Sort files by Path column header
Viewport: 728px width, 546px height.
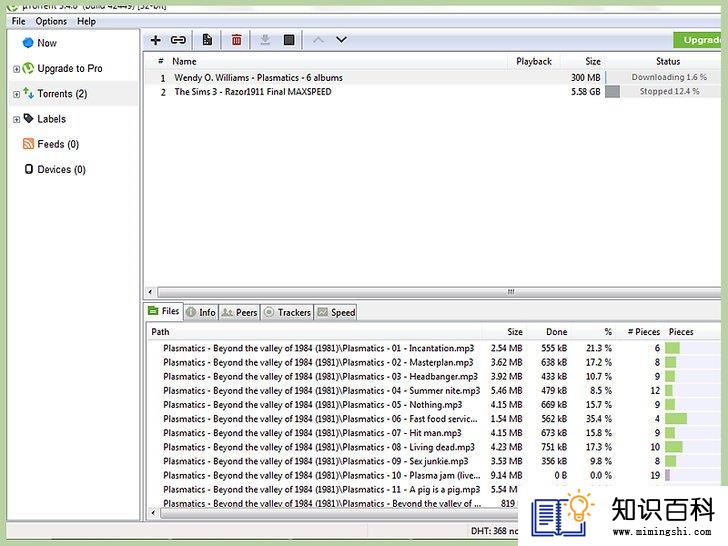click(x=160, y=332)
